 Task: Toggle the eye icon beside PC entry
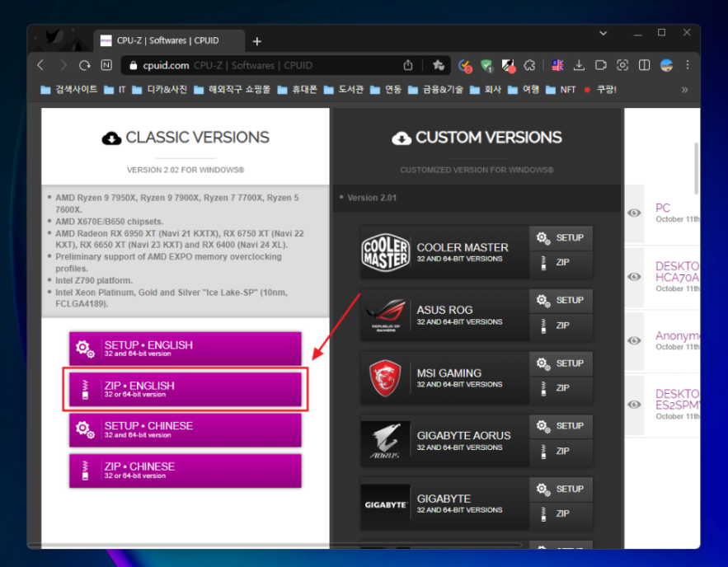coord(634,213)
